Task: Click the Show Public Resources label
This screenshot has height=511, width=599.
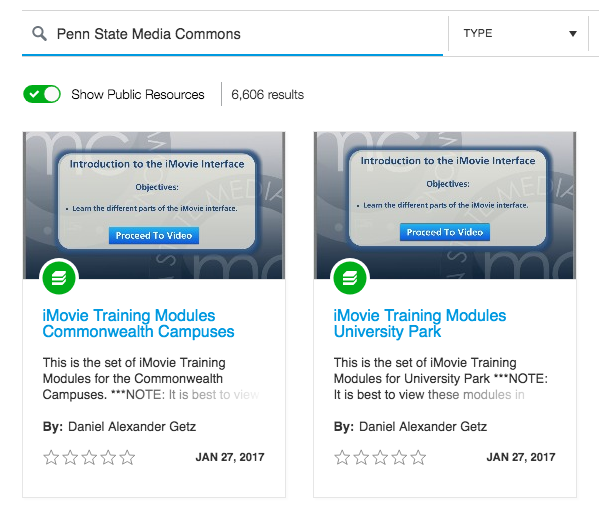Action: point(138,94)
